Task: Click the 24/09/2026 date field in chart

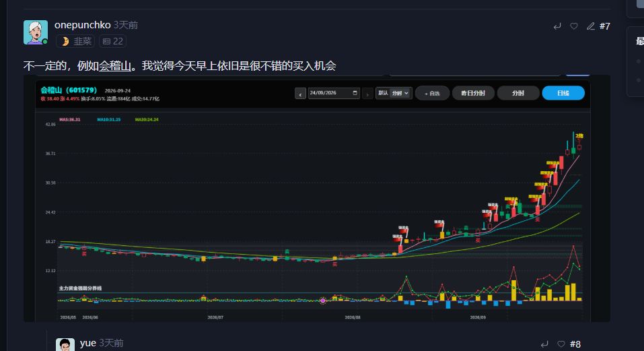Action: tap(334, 93)
